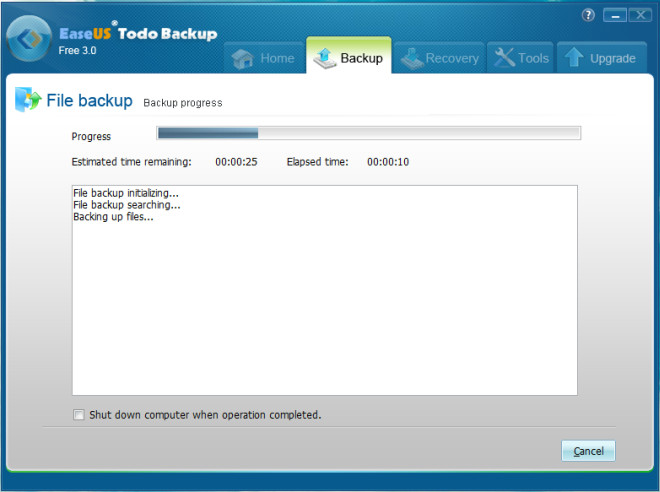
Task: Open the Upgrade tab
Action: point(602,58)
